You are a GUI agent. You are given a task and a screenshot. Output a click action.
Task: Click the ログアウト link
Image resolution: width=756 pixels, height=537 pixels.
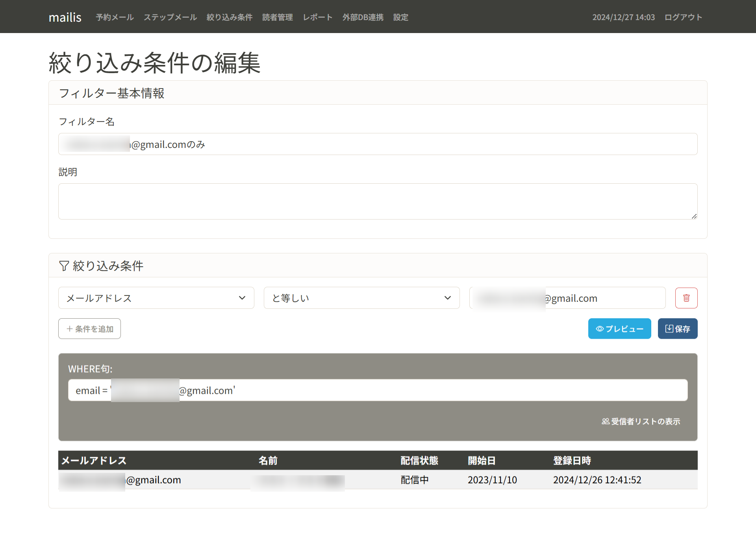[x=683, y=17]
